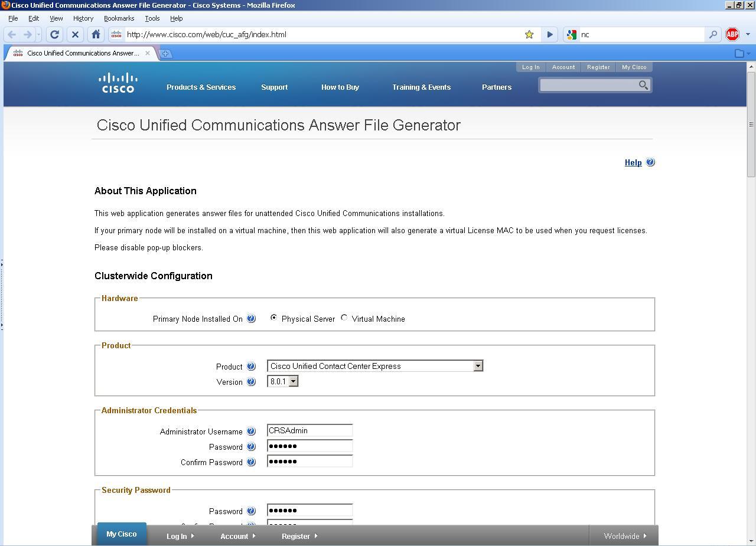Open a new tab with plus icon
Screen dimensions: 756x546
tap(166, 53)
